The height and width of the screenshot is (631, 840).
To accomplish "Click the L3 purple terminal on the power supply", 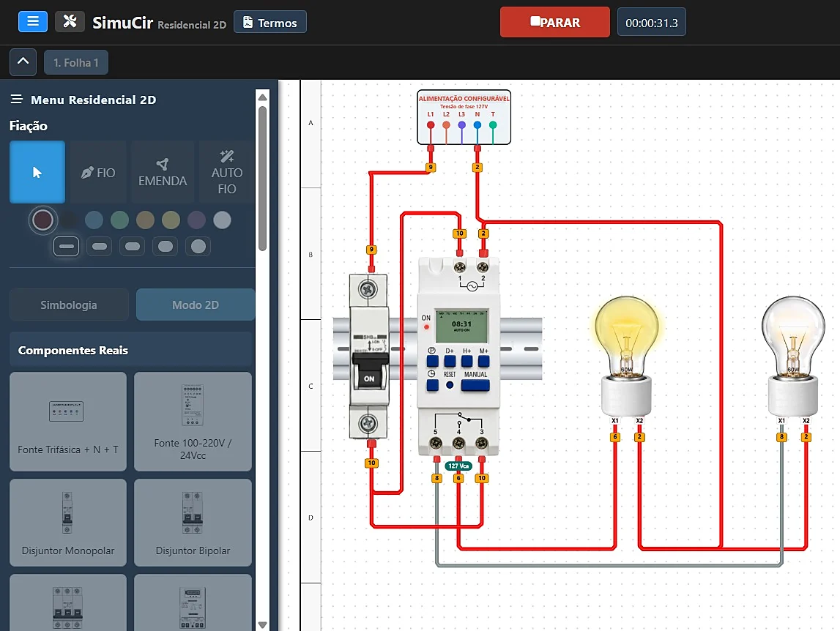I will [x=462, y=125].
